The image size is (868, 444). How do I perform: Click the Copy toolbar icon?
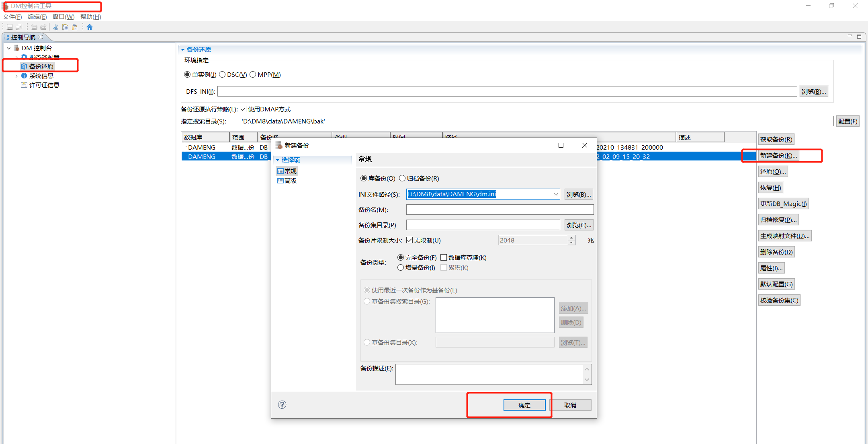65,27
